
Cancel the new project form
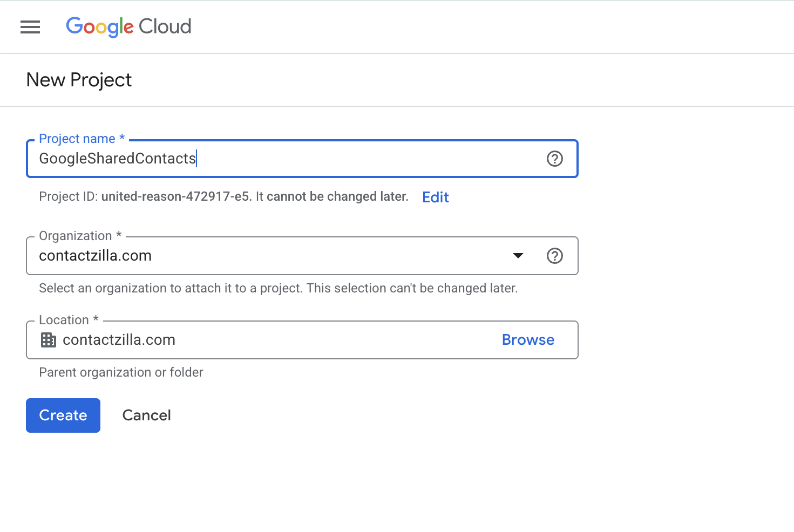click(x=146, y=415)
